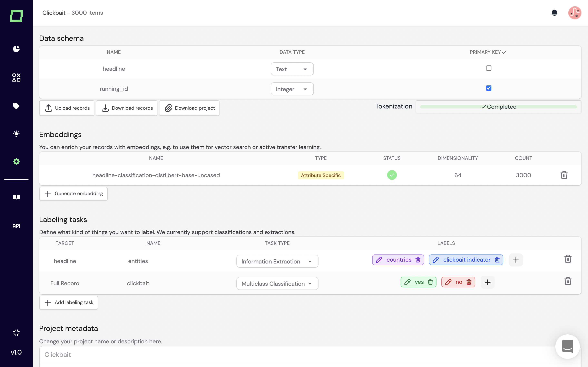Click the Generate embedding button
588x367 pixels.
pos(73,193)
